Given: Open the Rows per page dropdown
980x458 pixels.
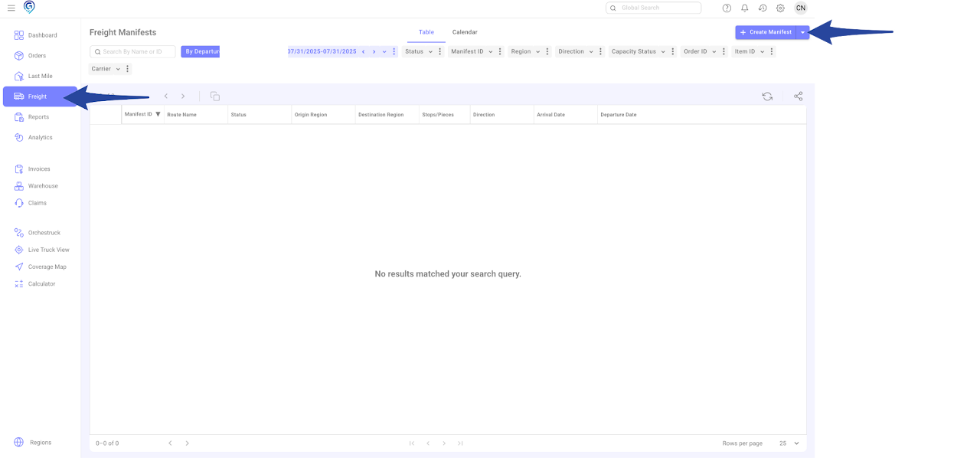Looking at the screenshot, I should tap(789, 443).
